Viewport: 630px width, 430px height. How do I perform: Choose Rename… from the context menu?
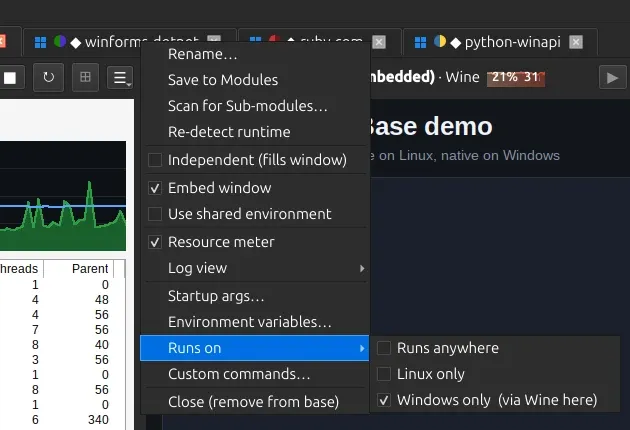(255, 54)
